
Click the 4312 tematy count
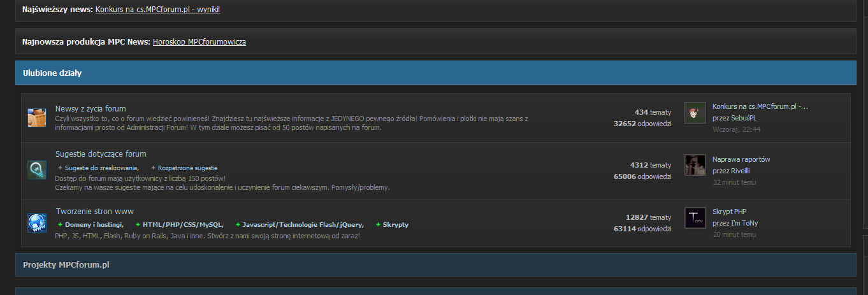[x=651, y=164]
